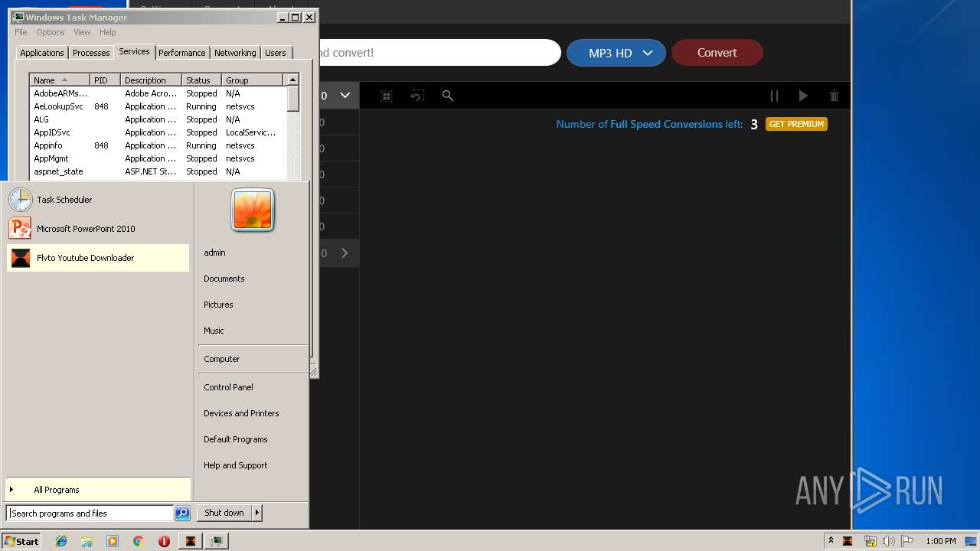Open Google Chrome from taskbar
This screenshot has height=551, width=980.
tap(138, 541)
